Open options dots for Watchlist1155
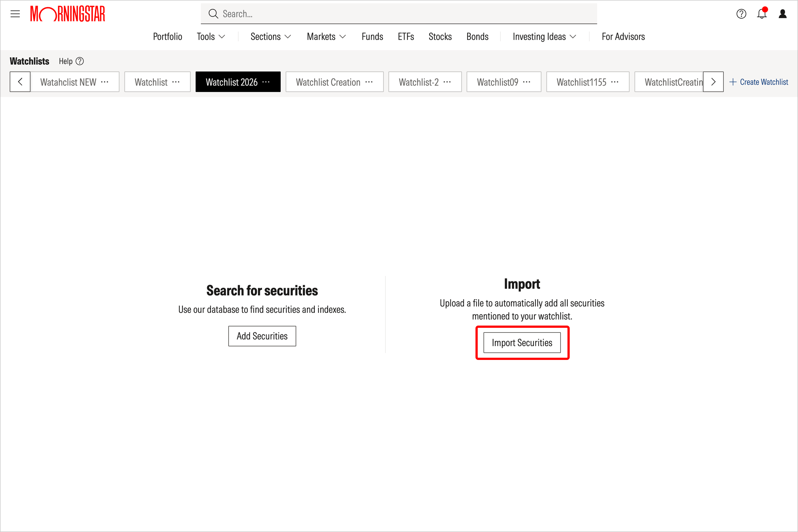798x532 pixels. pyautogui.click(x=615, y=82)
